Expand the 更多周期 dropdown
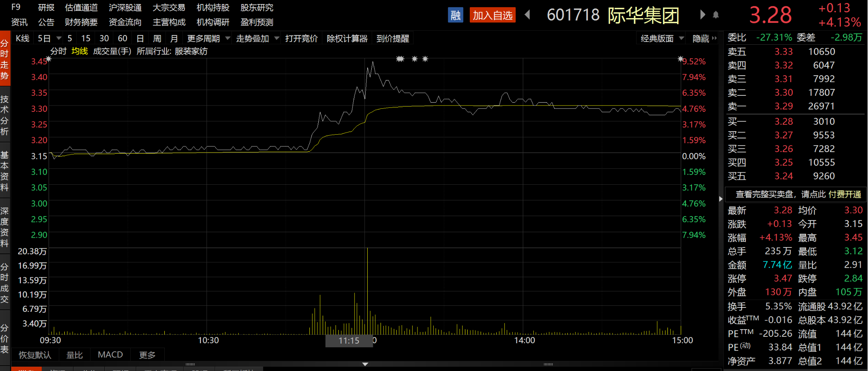 click(227, 38)
